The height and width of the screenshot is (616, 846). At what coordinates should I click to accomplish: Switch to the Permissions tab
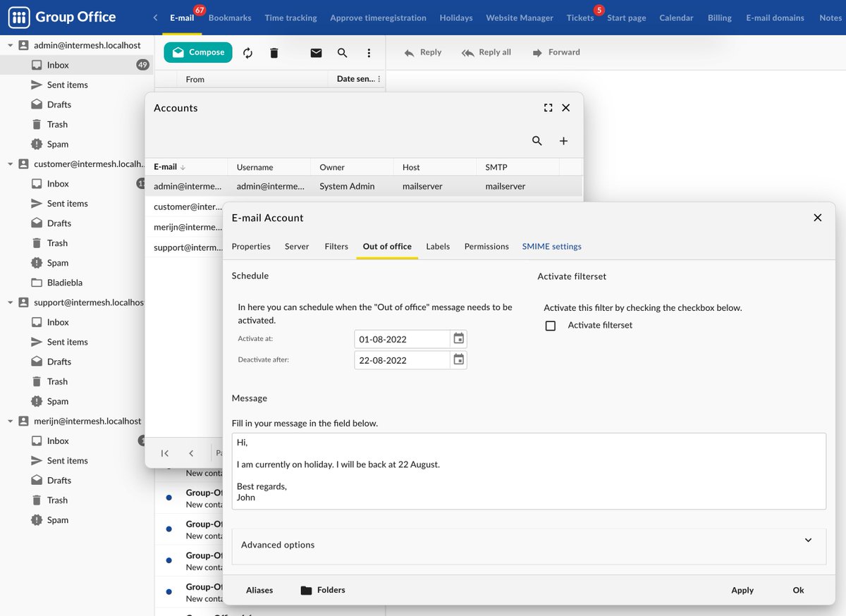(x=486, y=247)
